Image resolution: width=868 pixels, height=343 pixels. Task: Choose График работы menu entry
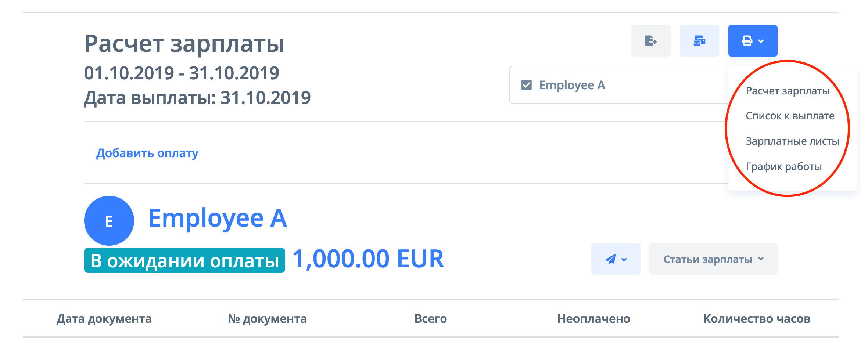click(783, 166)
